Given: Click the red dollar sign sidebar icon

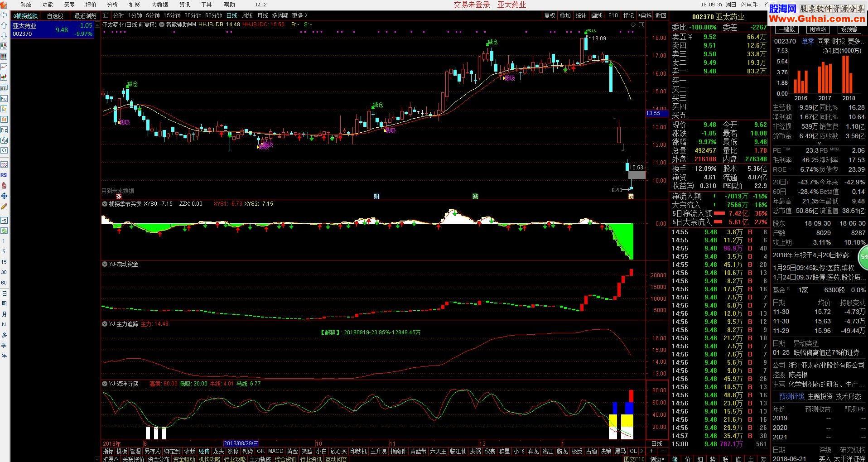Looking at the screenshot, I should click(4, 186).
